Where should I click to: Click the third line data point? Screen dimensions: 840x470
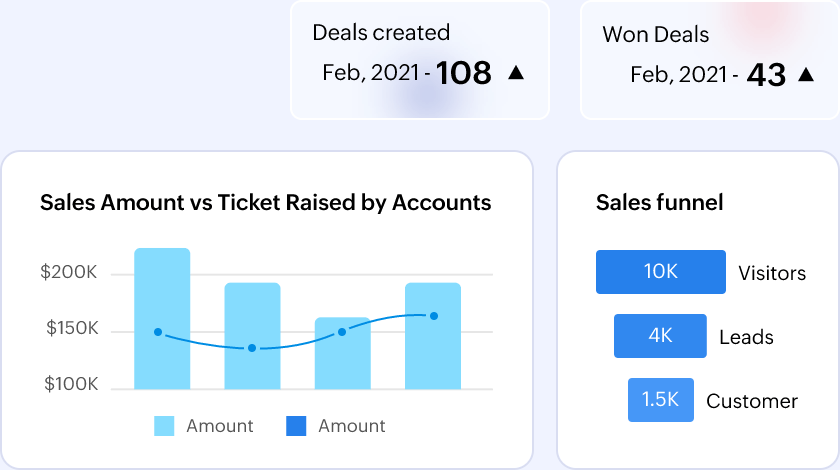(x=342, y=332)
